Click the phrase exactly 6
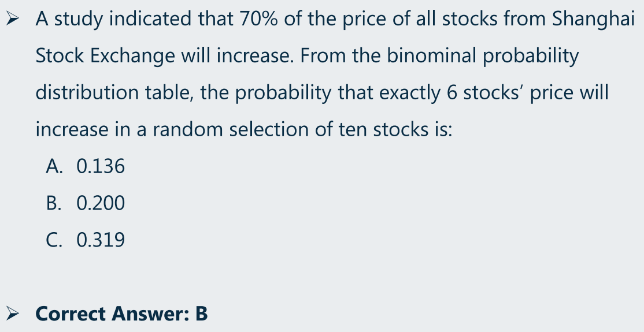This screenshot has height=332, width=644. coord(418,92)
